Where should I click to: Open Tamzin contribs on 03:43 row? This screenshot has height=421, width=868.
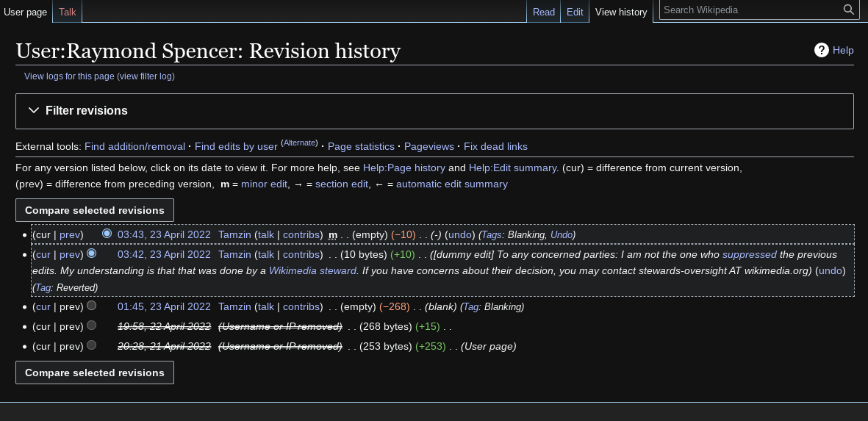click(x=301, y=234)
